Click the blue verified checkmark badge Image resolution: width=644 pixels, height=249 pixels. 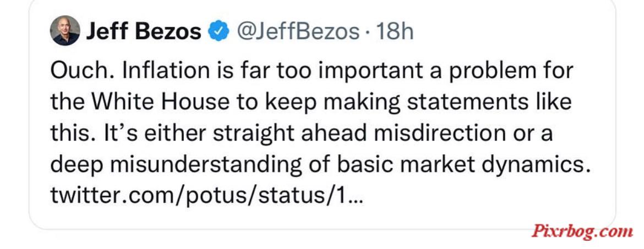coord(219,31)
